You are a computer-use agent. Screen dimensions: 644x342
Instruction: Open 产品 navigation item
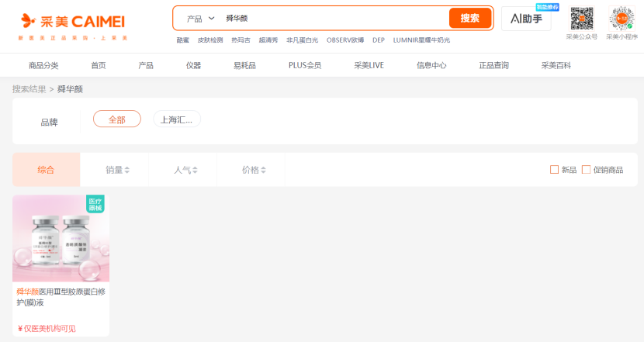[146, 65]
